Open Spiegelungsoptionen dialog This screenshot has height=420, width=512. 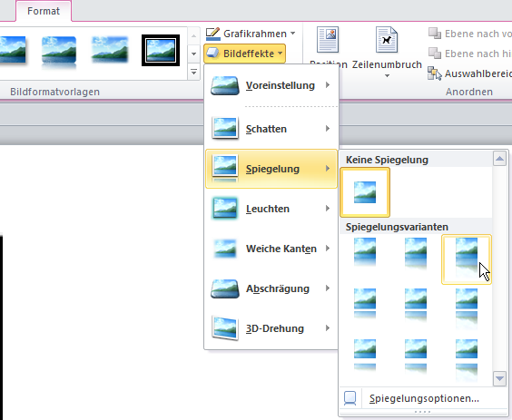(x=424, y=398)
